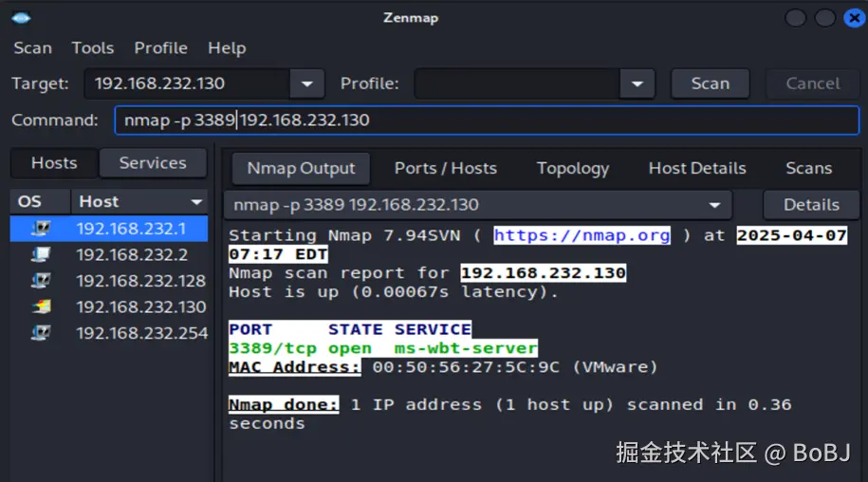Click into the Target input field
Screen dimensions: 868x482
tap(187, 83)
